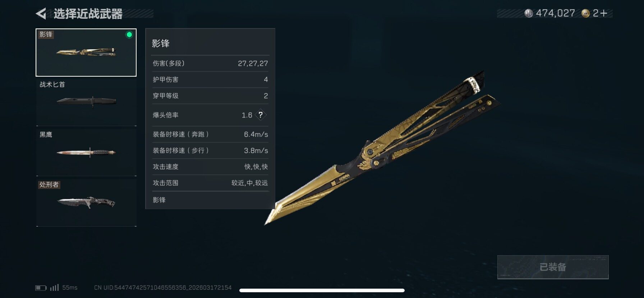644x298 pixels.
Task: Select the 黑鹰 dagger thumbnail
Action: pos(86,153)
